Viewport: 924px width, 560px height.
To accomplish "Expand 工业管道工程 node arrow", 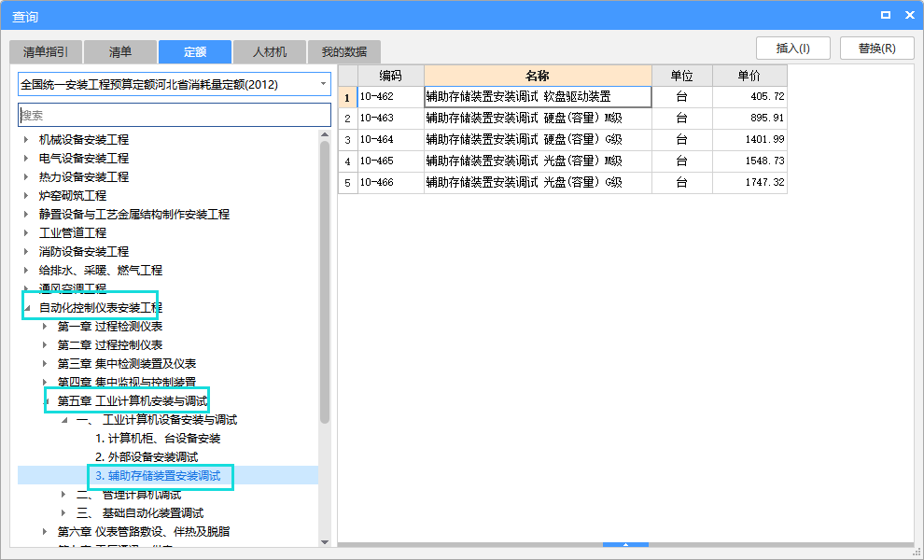I will tap(26, 232).
